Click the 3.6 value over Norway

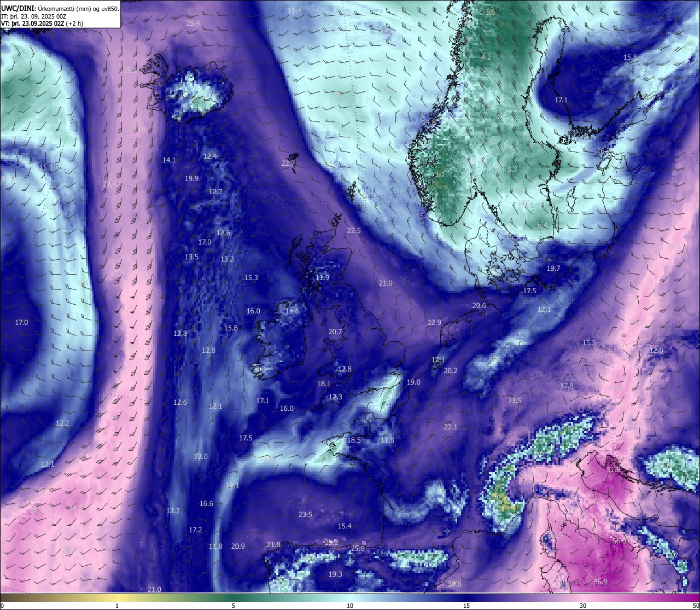click(x=490, y=12)
